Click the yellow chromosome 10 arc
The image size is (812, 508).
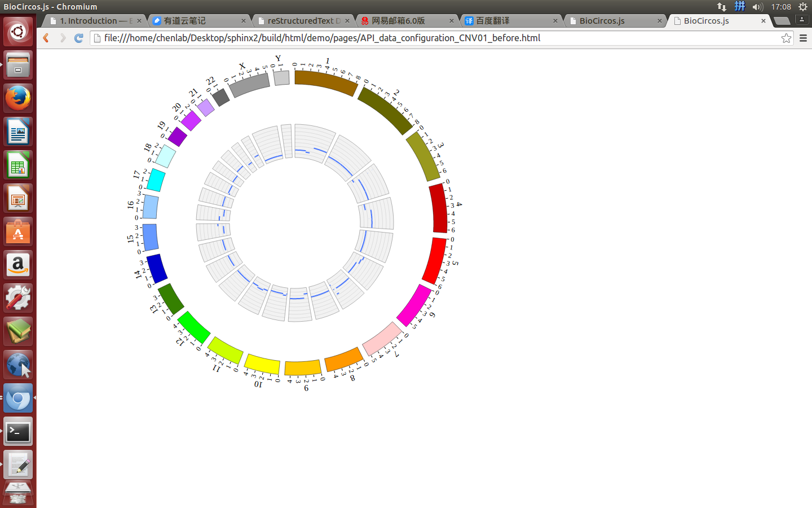tap(262, 364)
